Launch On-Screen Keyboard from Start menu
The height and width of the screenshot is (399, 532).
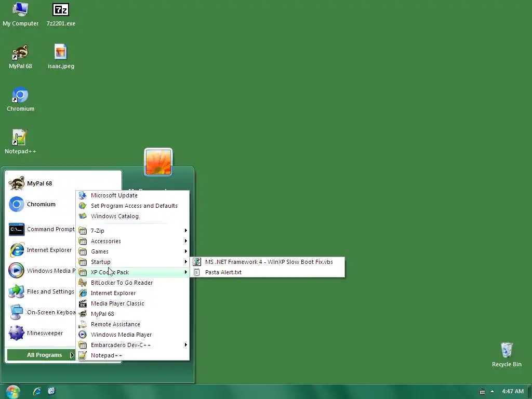[x=42, y=312]
